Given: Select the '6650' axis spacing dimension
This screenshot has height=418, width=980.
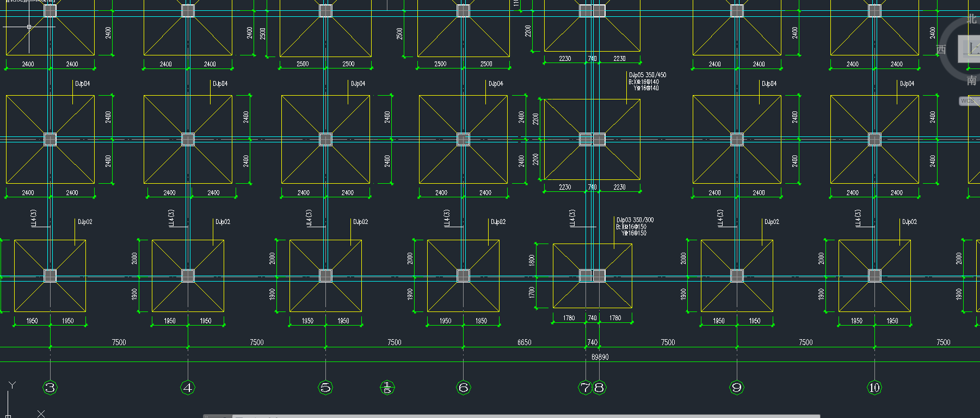Looking at the screenshot, I should [x=525, y=342].
